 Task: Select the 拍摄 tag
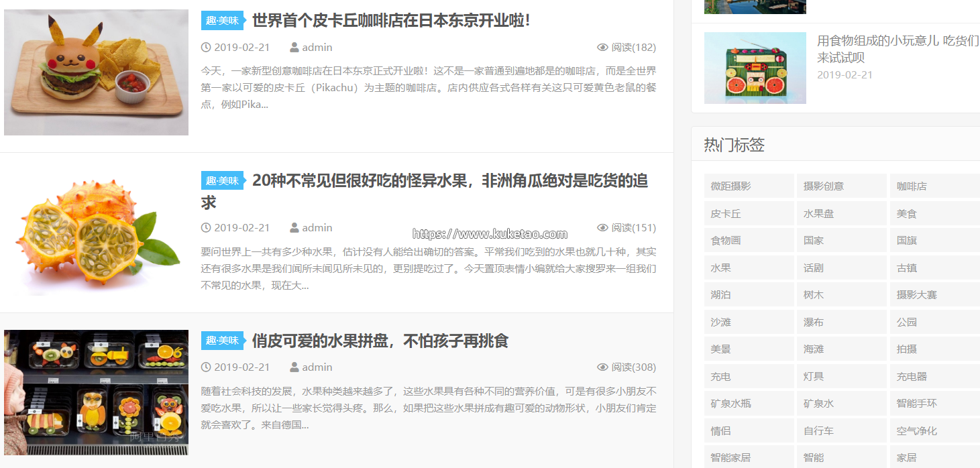pyautogui.click(x=935, y=349)
